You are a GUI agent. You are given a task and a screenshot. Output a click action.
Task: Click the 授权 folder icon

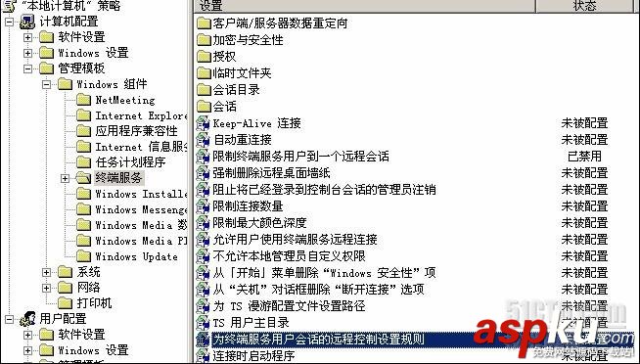click(204, 57)
